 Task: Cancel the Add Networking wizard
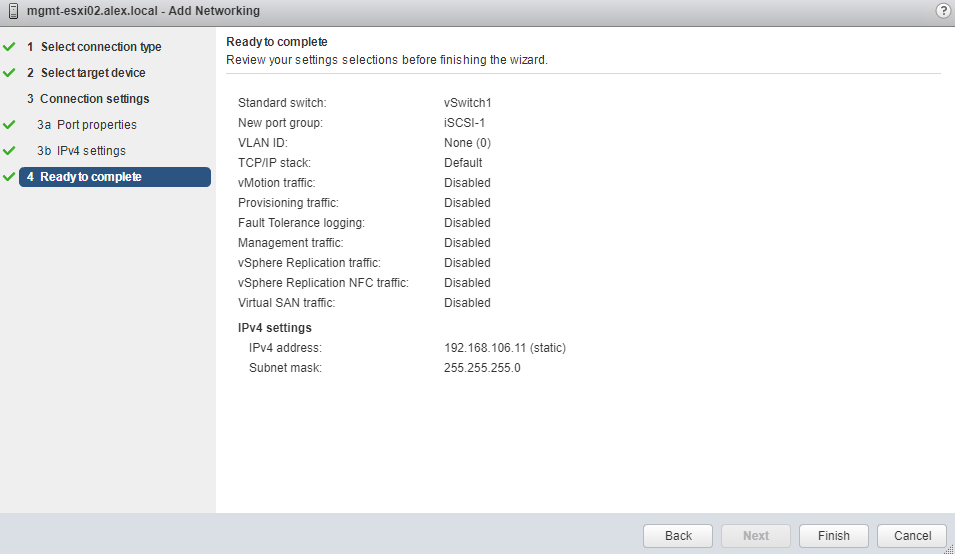(911, 536)
